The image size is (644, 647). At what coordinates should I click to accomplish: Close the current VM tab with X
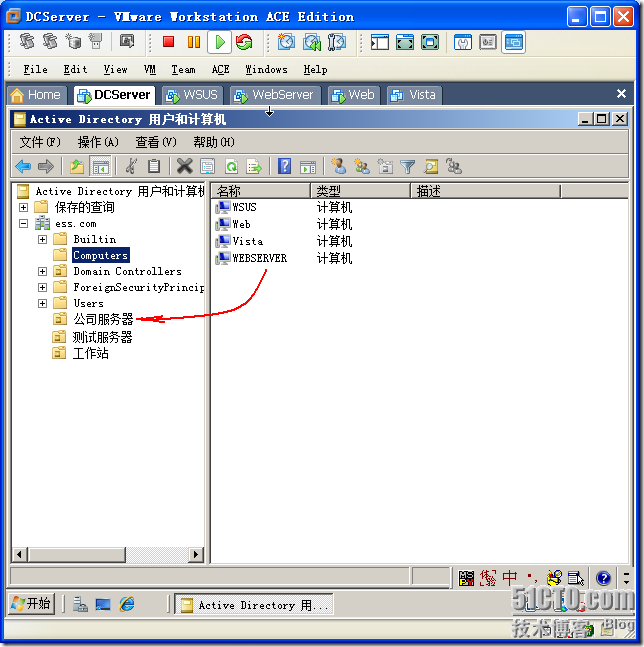click(621, 94)
